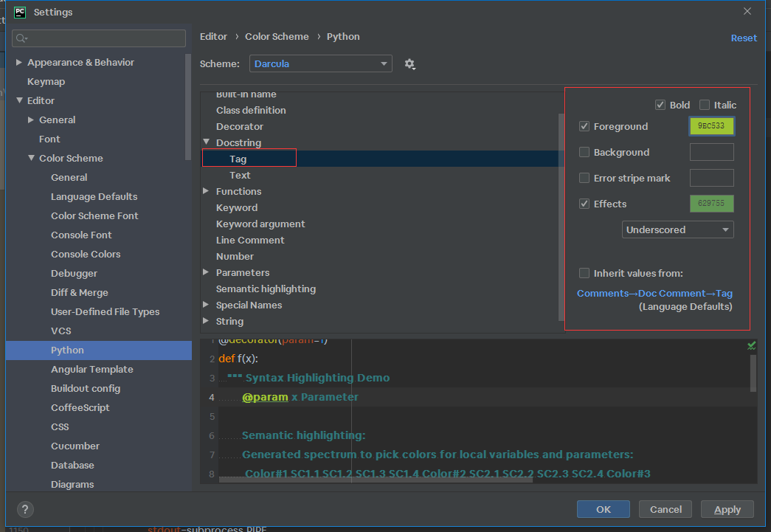The height and width of the screenshot is (532, 771).
Task: Collapse the Color Scheme tree node
Action: coord(31,158)
